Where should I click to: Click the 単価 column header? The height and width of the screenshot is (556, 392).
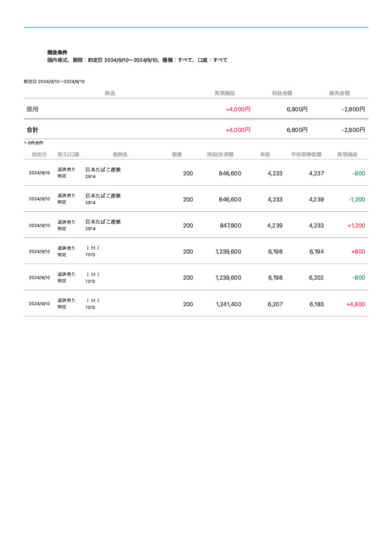point(265,155)
